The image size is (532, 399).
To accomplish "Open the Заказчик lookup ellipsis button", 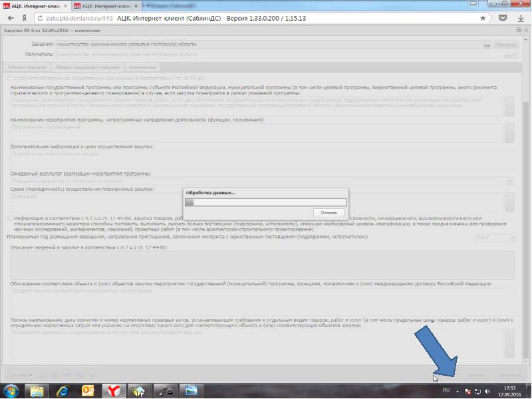I will [x=487, y=45].
